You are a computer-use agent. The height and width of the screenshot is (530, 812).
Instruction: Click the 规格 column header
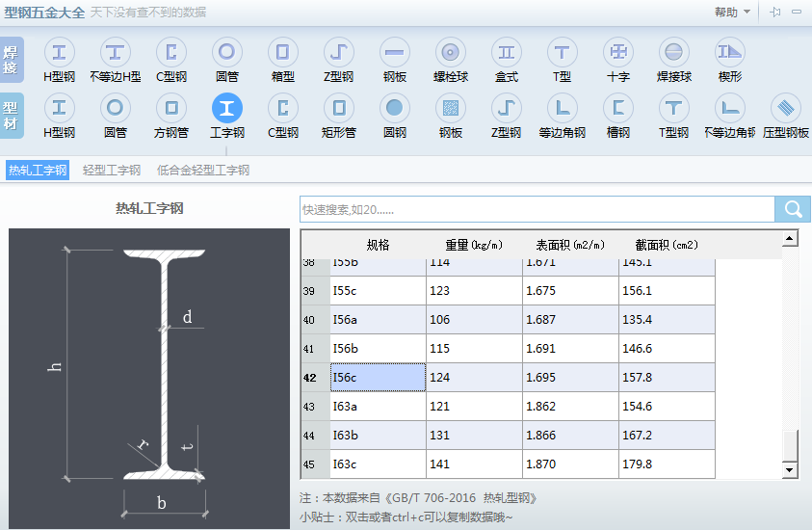pos(378,245)
